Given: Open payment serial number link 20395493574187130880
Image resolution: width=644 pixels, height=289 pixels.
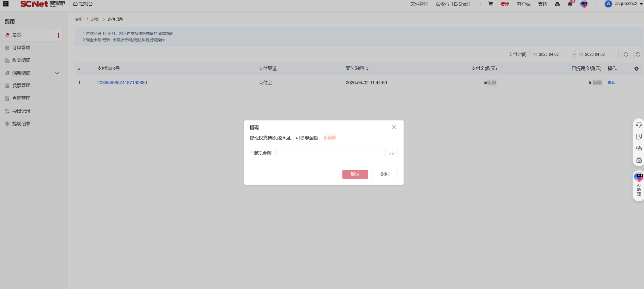Looking at the screenshot, I should tap(122, 83).
